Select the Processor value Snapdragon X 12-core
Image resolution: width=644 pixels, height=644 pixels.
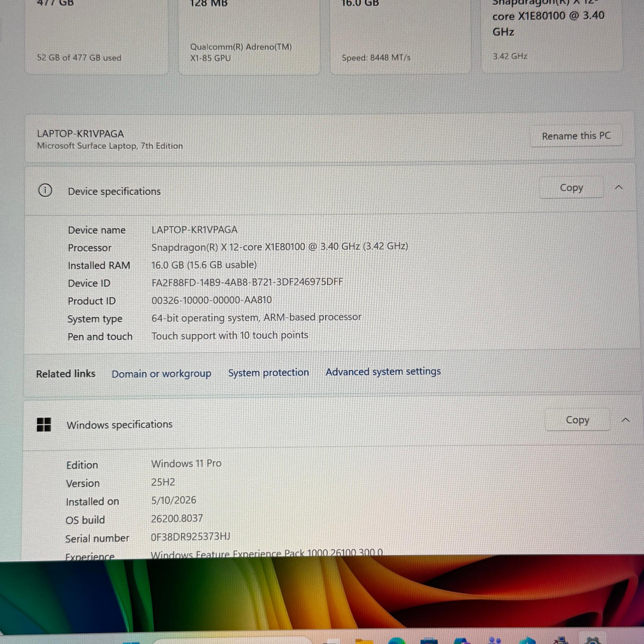click(x=280, y=247)
